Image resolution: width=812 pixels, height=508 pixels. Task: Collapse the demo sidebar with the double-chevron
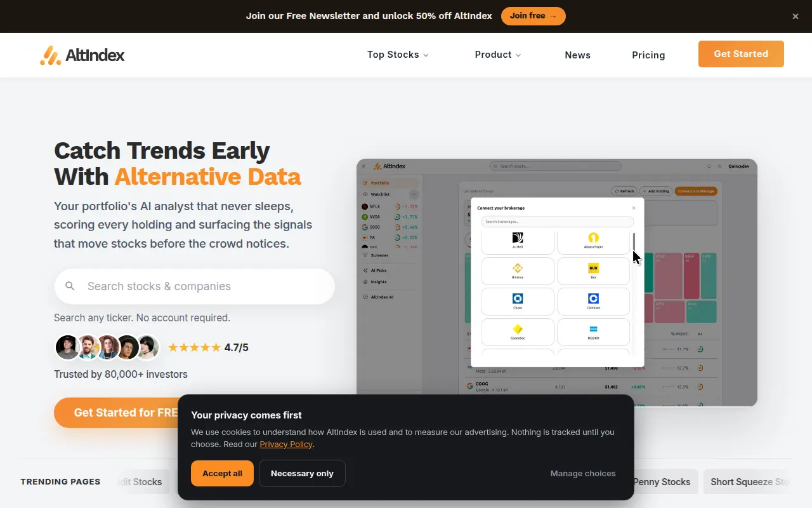[364, 166]
